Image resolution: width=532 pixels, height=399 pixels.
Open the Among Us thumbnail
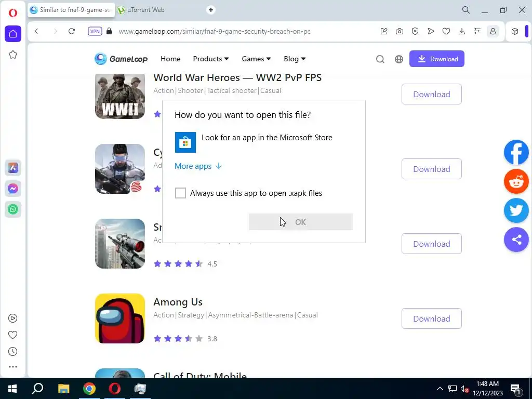pyautogui.click(x=120, y=318)
